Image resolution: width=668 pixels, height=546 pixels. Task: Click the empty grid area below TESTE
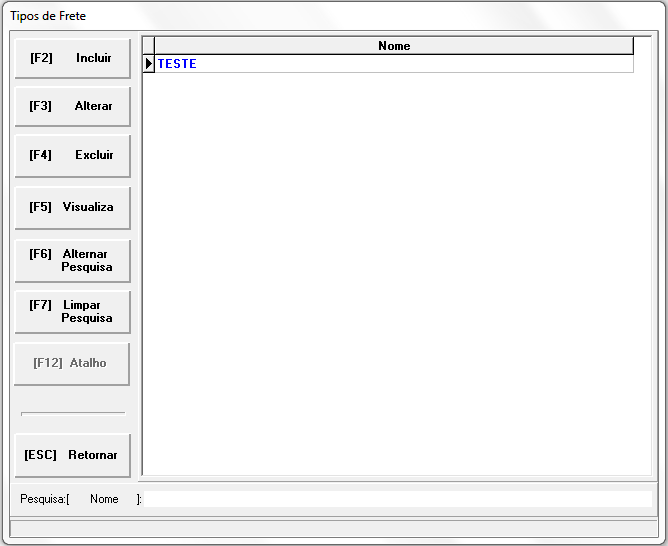(396, 270)
